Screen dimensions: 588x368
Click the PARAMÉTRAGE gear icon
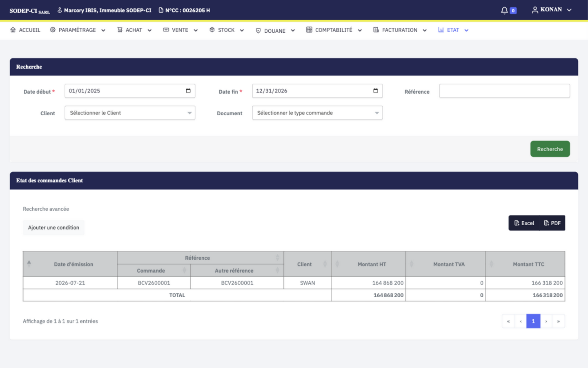coord(53,30)
